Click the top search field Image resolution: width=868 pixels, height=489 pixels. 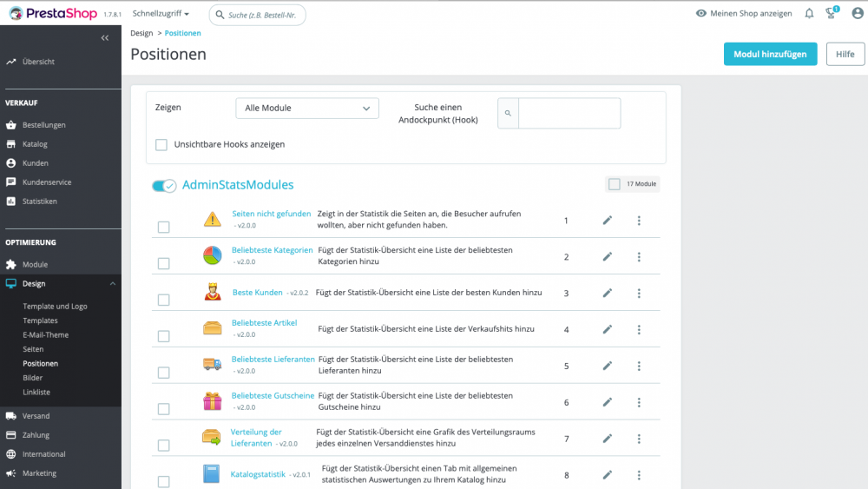258,15
